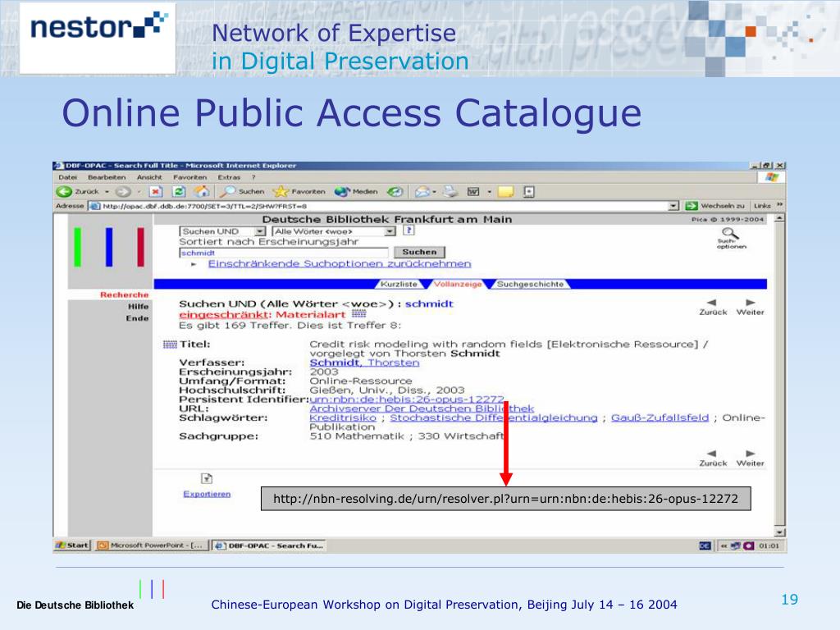
Task: Select the Vollanzeige tab
Action: (458, 284)
